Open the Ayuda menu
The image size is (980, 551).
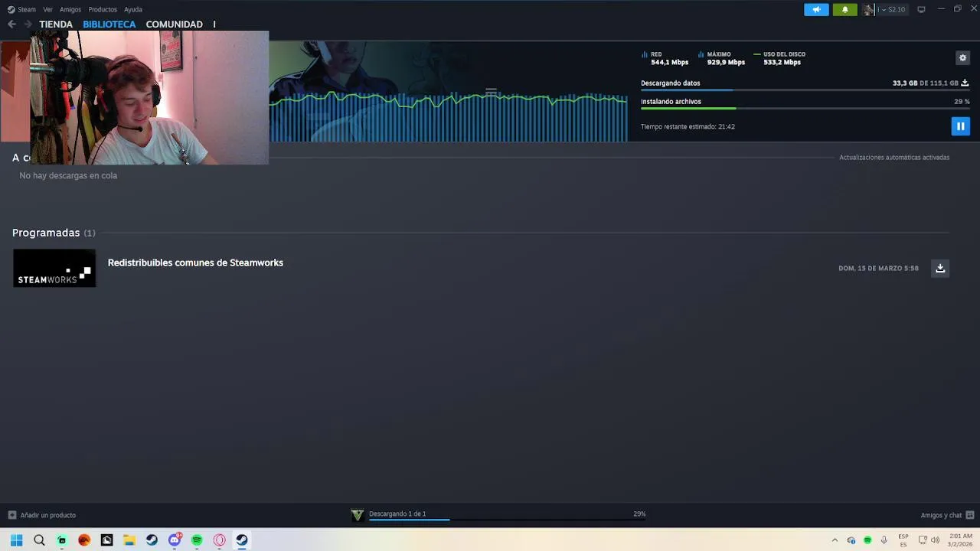pyautogui.click(x=133, y=9)
